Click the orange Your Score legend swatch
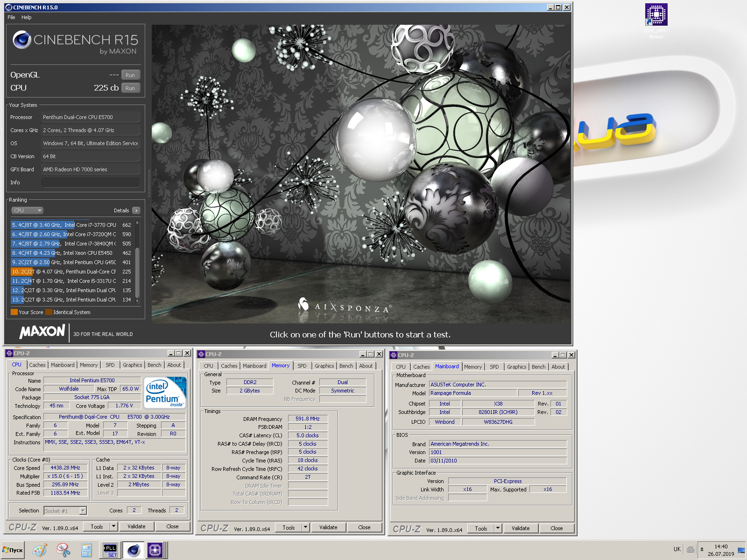Screen dimensions: 747x560 point(14,312)
